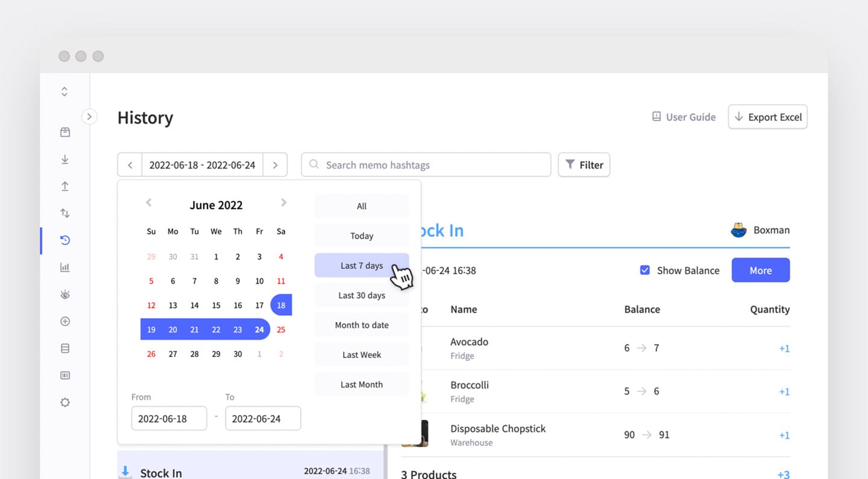Open the Items bag icon in sidebar
This screenshot has height=479, width=868.
pos(64,132)
